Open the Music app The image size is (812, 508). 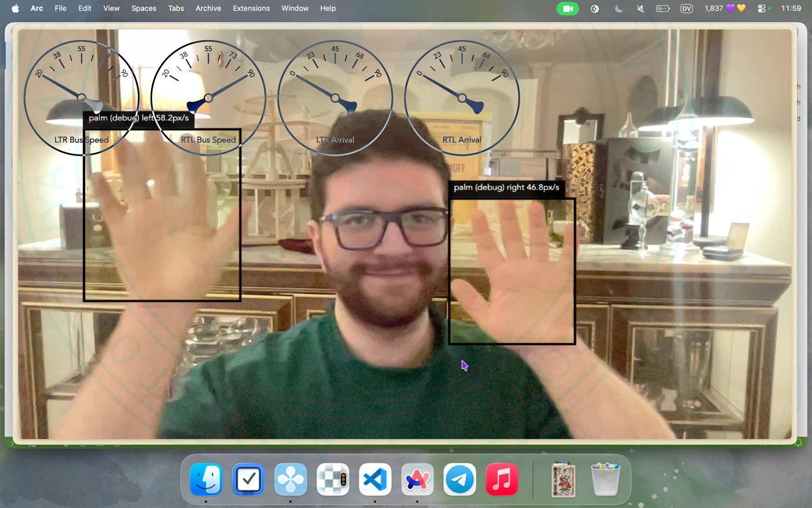(x=502, y=480)
